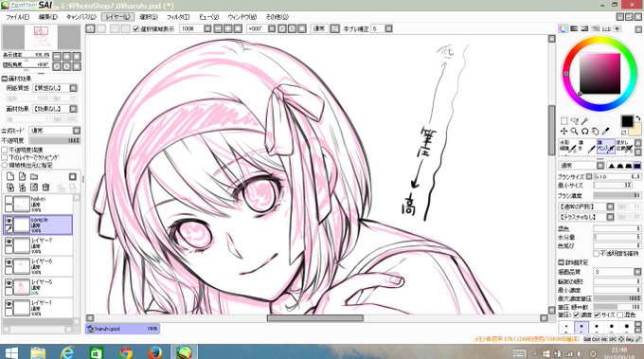The width and height of the screenshot is (644, 359).
Task: Select the watercolor brush preset
Action: point(567,147)
